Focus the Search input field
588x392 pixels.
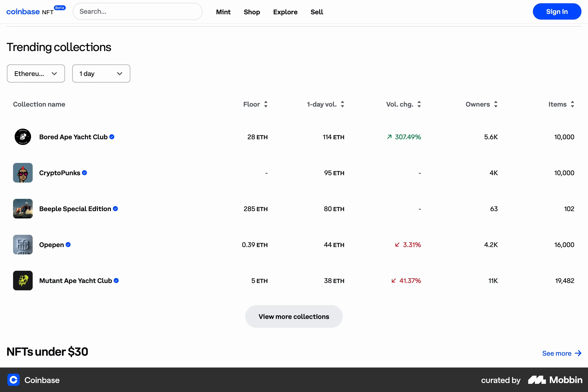pyautogui.click(x=137, y=11)
